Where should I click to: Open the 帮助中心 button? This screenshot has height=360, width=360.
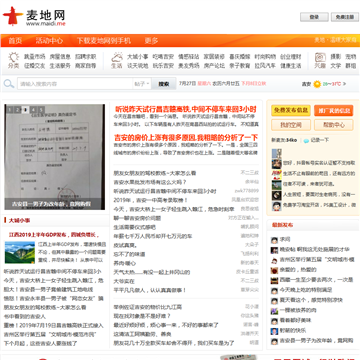[x=334, y=125]
